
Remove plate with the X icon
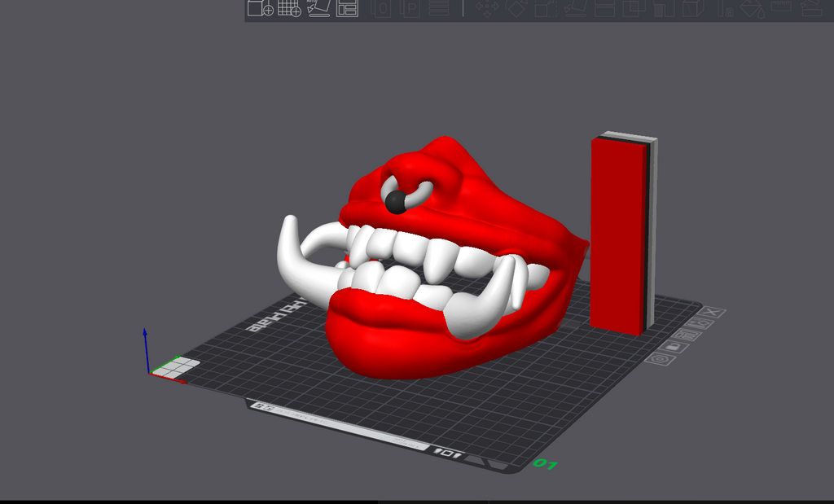(x=712, y=312)
